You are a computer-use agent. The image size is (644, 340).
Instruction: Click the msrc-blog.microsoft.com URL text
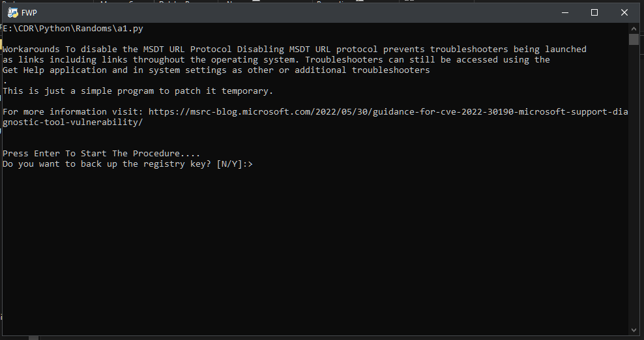388,111
